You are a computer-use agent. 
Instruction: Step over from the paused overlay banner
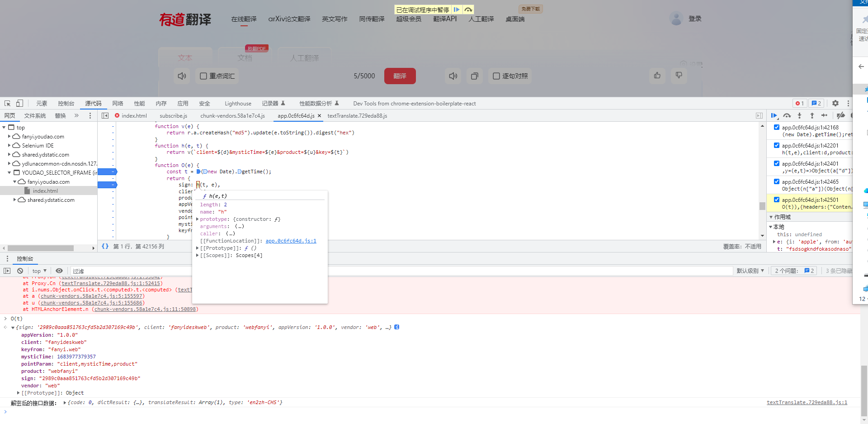(468, 10)
